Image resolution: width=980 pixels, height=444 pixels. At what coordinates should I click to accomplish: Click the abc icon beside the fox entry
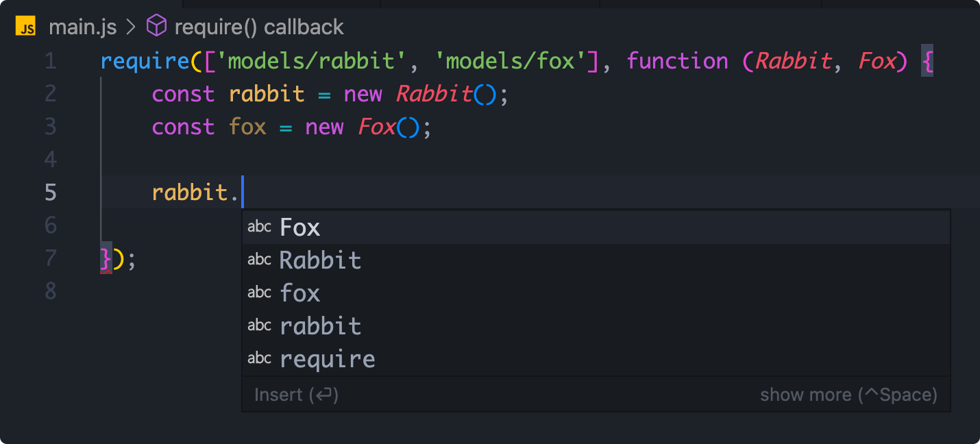pyautogui.click(x=260, y=293)
